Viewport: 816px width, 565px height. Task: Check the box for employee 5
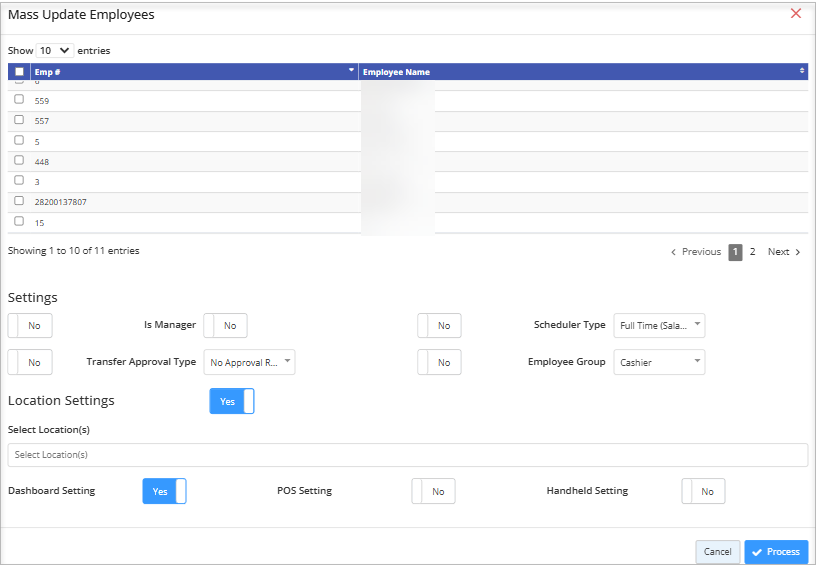(19, 140)
